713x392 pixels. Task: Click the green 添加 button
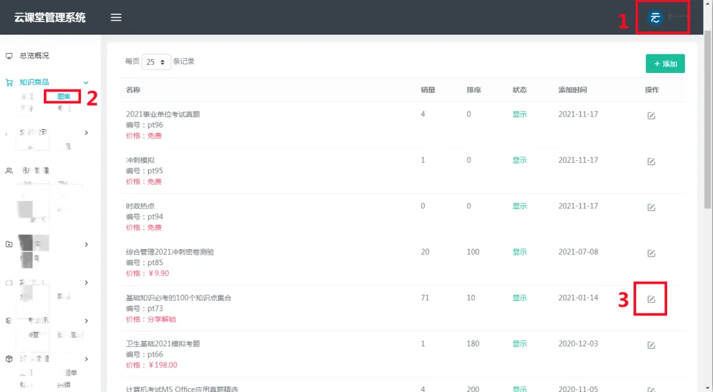pos(665,64)
